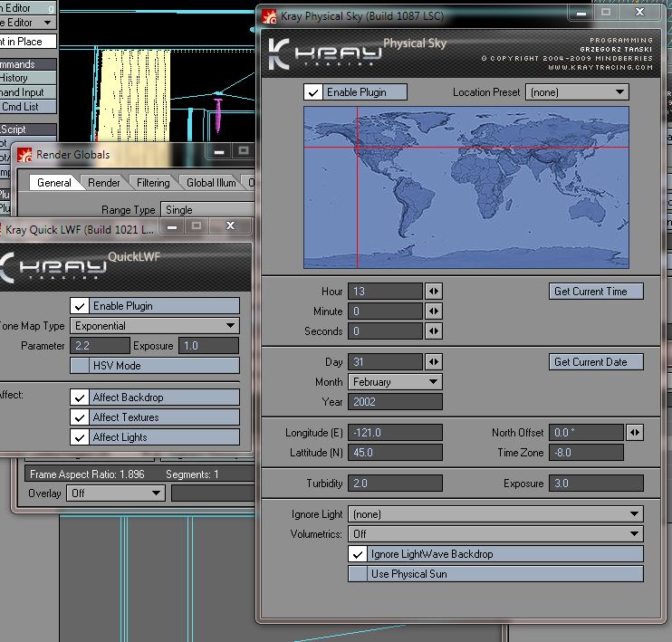
Task: Open the Tone Map Type Exponential dropdown
Action: click(154, 326)
